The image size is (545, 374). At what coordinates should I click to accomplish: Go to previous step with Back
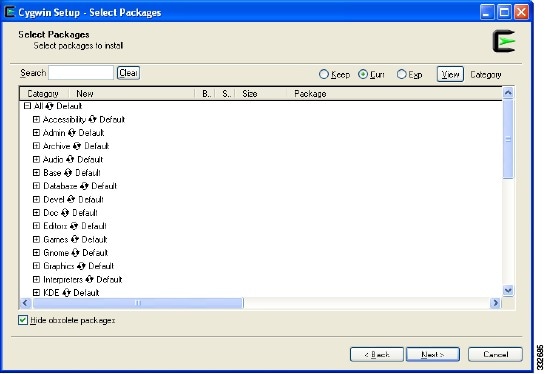(x=377, y=354)
